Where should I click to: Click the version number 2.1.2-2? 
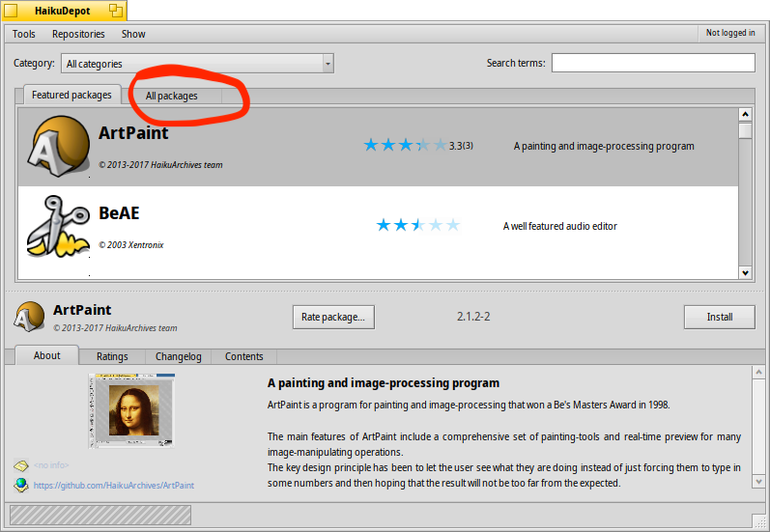pyautogui.click(x=473, y=317)
